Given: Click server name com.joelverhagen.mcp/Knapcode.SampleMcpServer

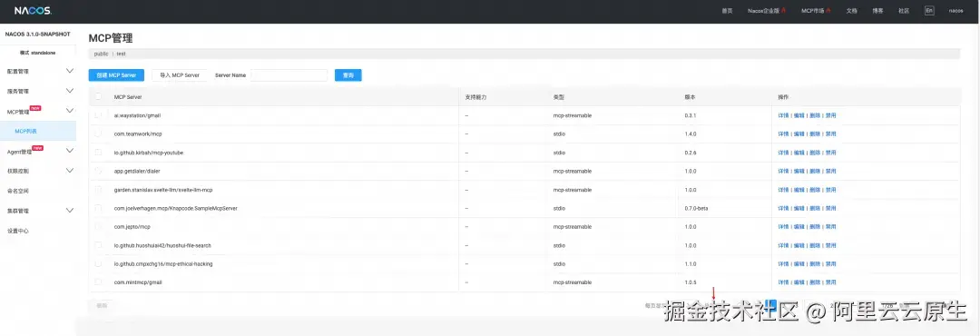Looking at the screenshot, I should [x=176, y=208].
